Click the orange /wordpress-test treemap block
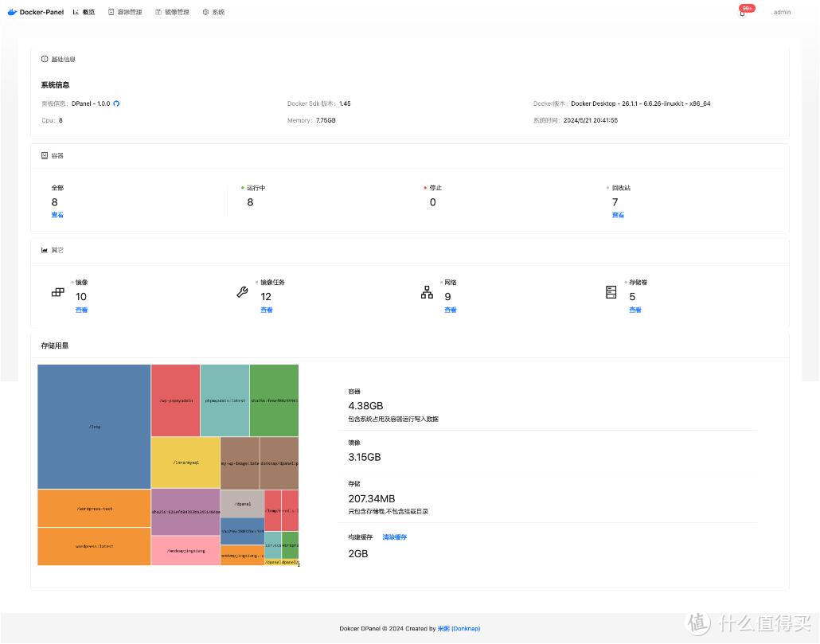 click(x=94, y=508)
